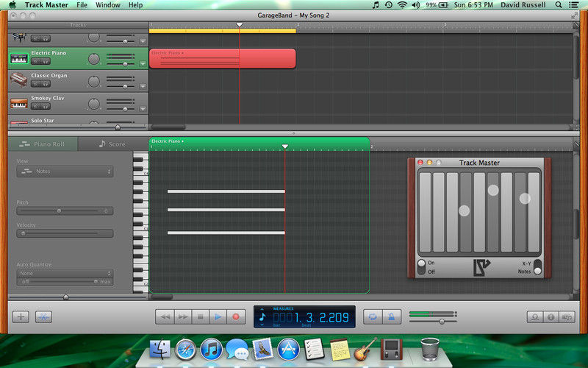Open Safari from the Dock

(x=186, y=349)
